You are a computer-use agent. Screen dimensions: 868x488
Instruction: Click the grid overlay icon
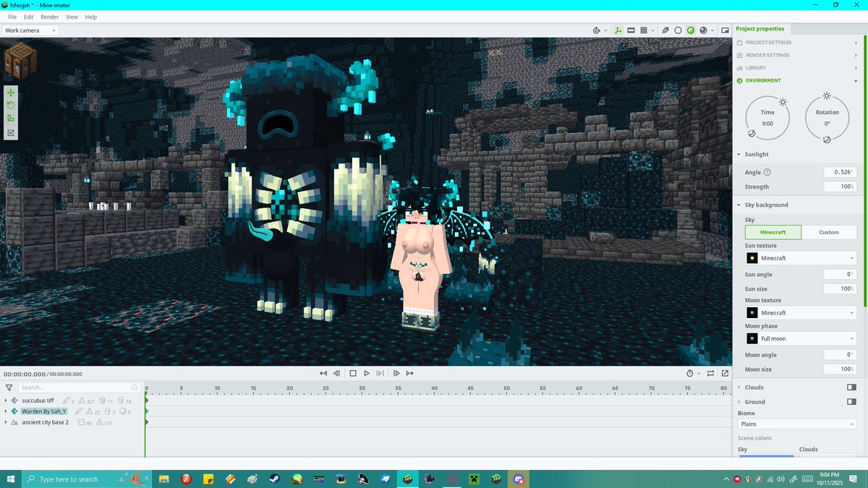pyautogui.click(x=643, y=30)
